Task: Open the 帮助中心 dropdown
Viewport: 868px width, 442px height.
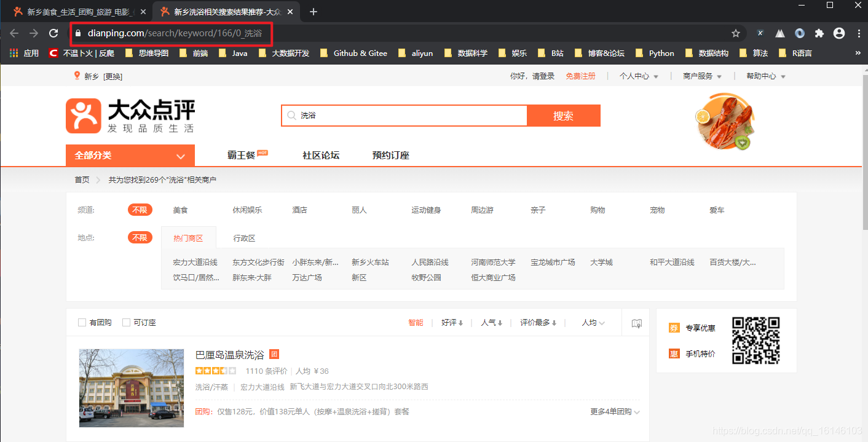Action: pyautogui.click(x=766, y=76)
